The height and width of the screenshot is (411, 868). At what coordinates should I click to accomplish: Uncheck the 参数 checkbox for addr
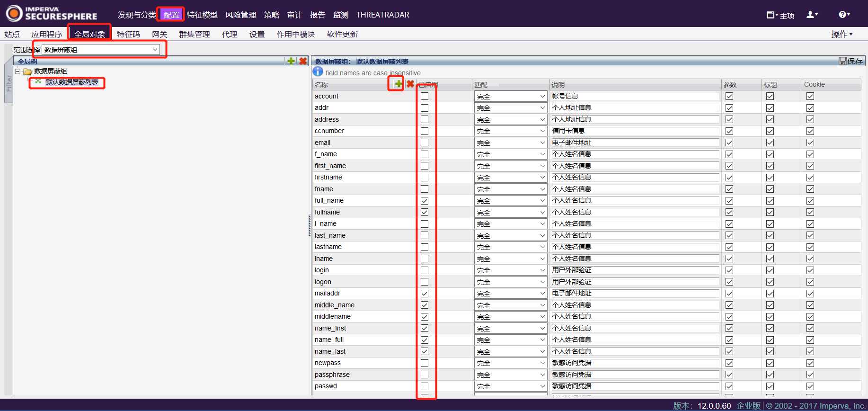point(729,107)
